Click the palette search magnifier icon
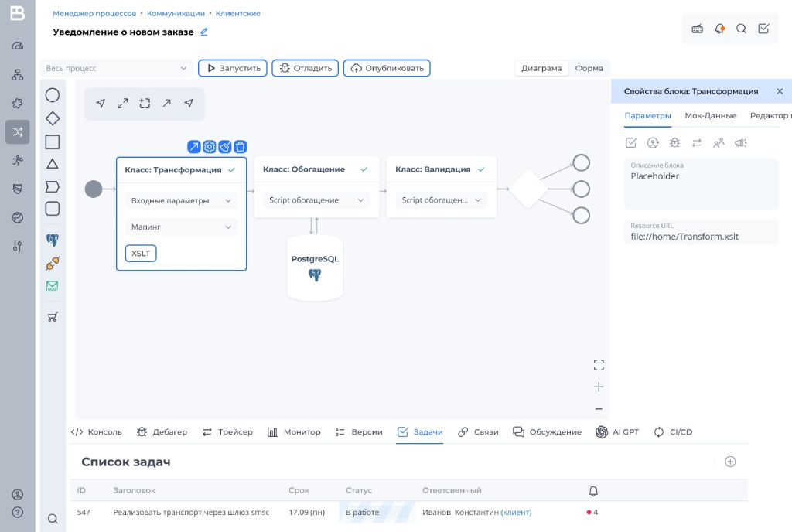 [53, 518]
